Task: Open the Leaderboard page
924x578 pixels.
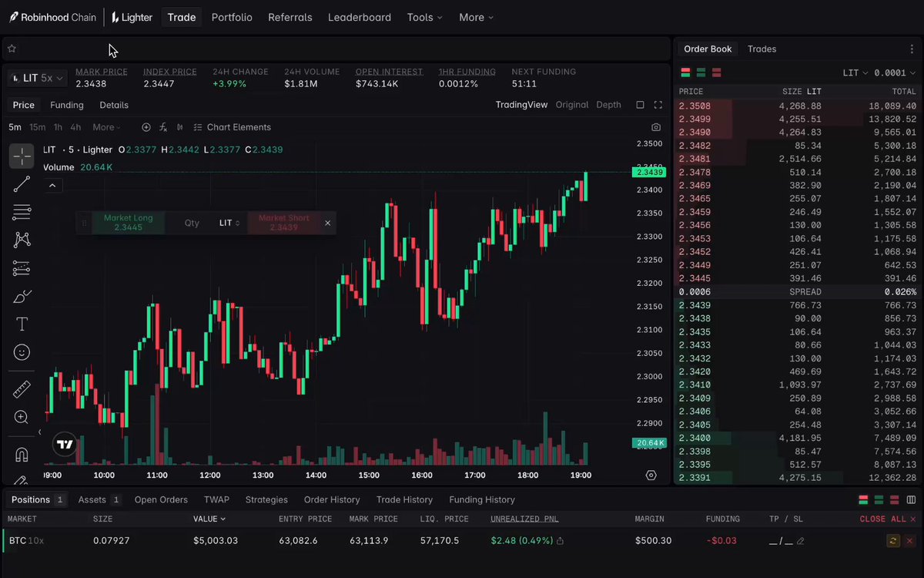Action: (x=360, y=17)
